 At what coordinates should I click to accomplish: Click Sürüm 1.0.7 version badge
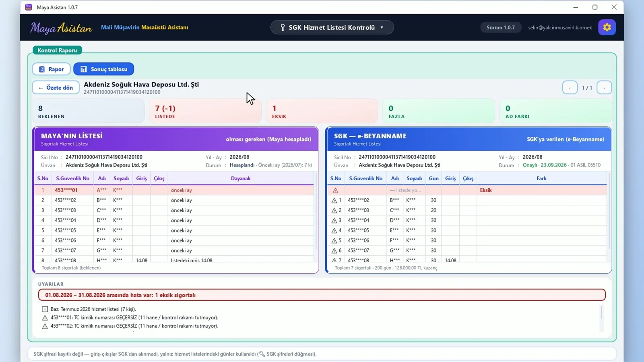pyautogui.click(x=501, y=27)
